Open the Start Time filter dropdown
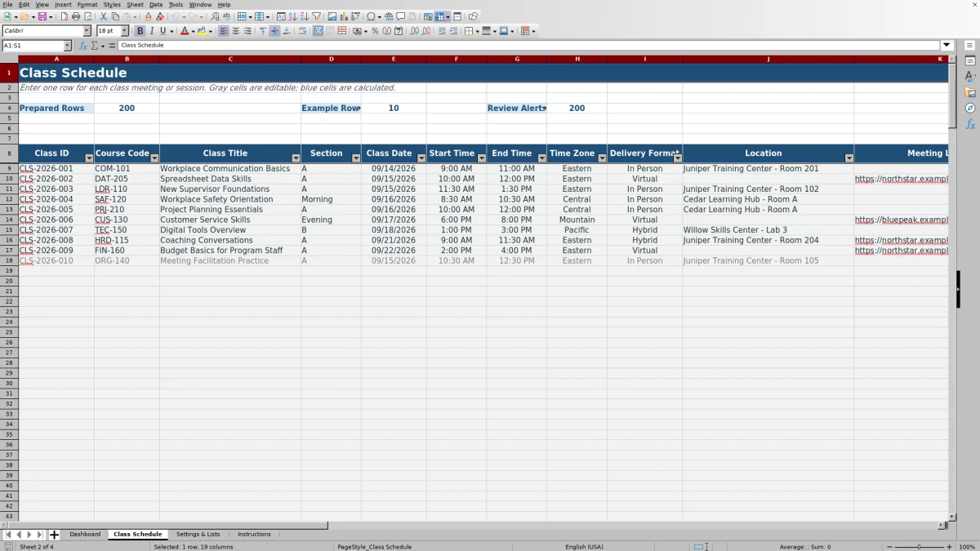Viewport: 980px width, 551px height. (x=482, y=158)
